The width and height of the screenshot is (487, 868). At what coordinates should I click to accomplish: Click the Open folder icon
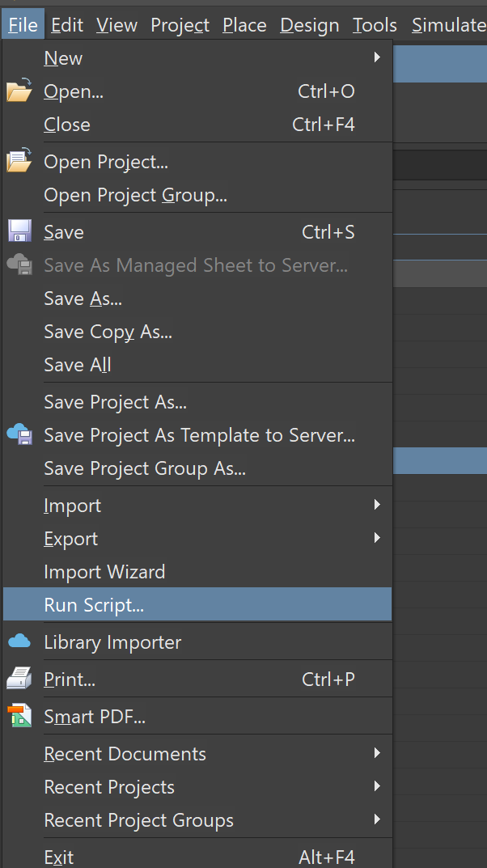click(x=19, y=91)
